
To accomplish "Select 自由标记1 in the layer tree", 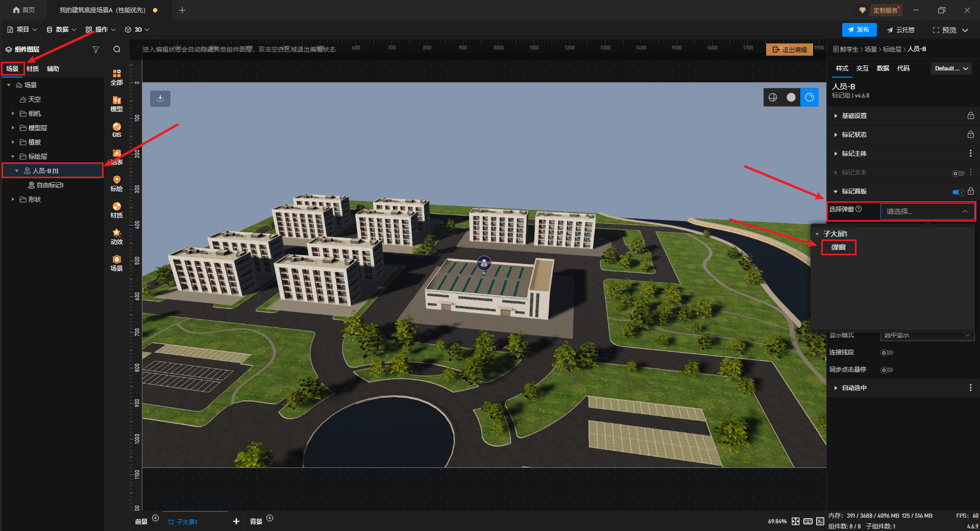I will pos(50,185).
